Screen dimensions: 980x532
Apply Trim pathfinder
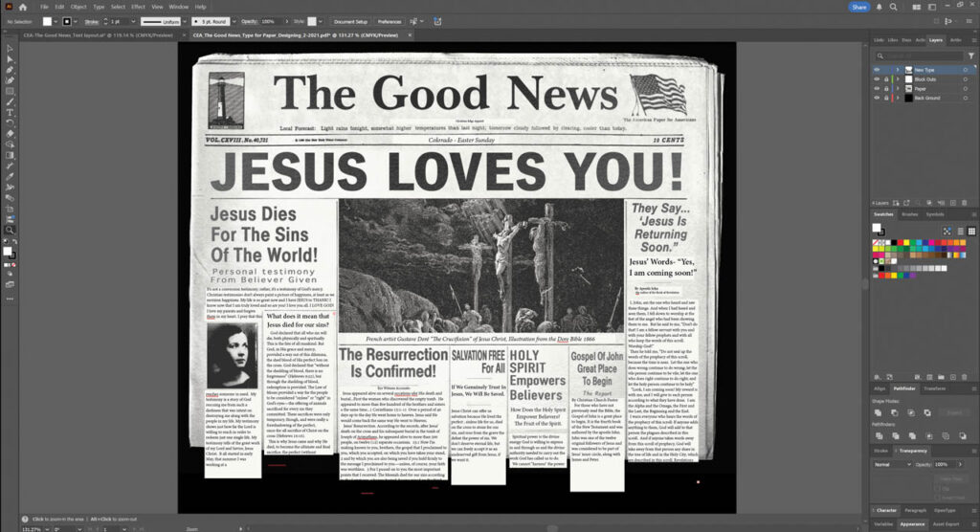click(x=896, y=435)
